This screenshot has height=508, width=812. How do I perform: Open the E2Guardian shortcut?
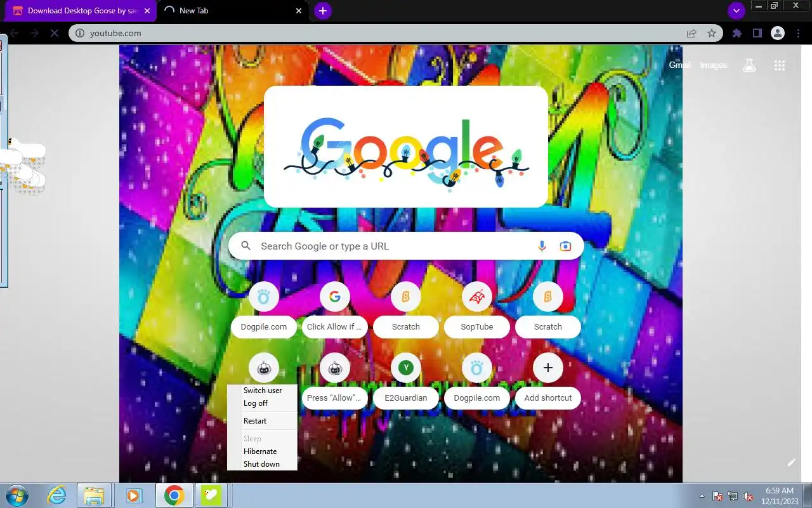coord(406,380)
